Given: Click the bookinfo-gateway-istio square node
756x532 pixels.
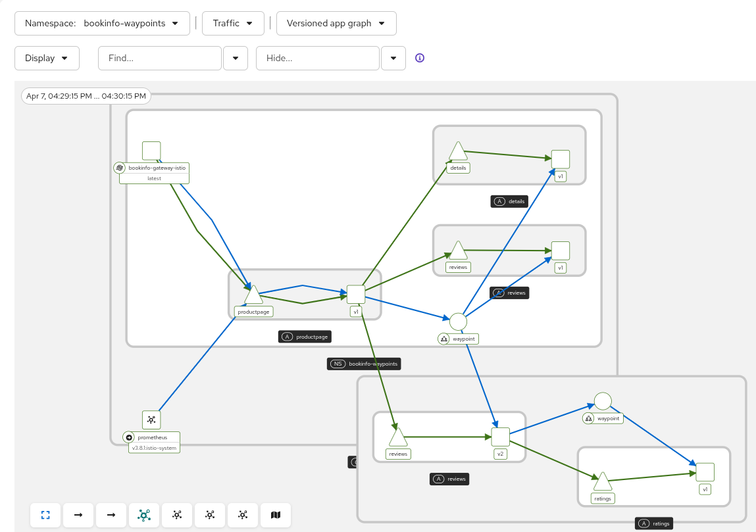Looking at the screenshot, I should click(151, 151).
